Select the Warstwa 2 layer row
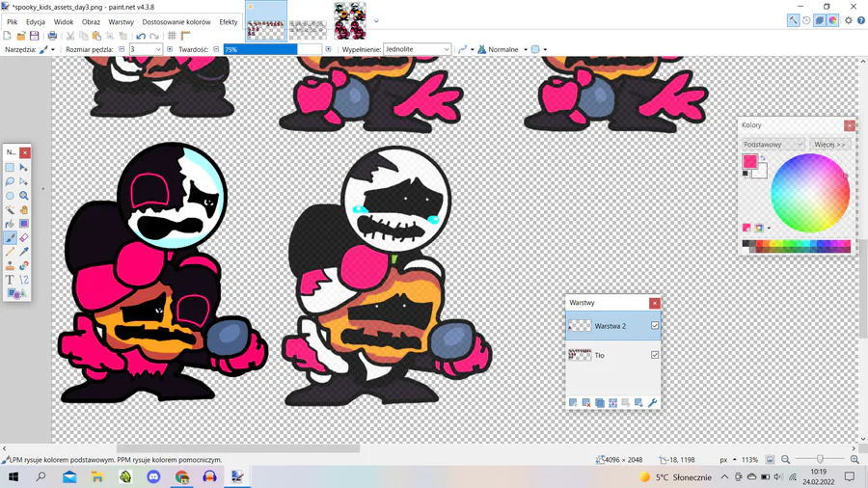The width and height of the screenshot is (868, 488). pyautogui.click(x=613, y=325)
